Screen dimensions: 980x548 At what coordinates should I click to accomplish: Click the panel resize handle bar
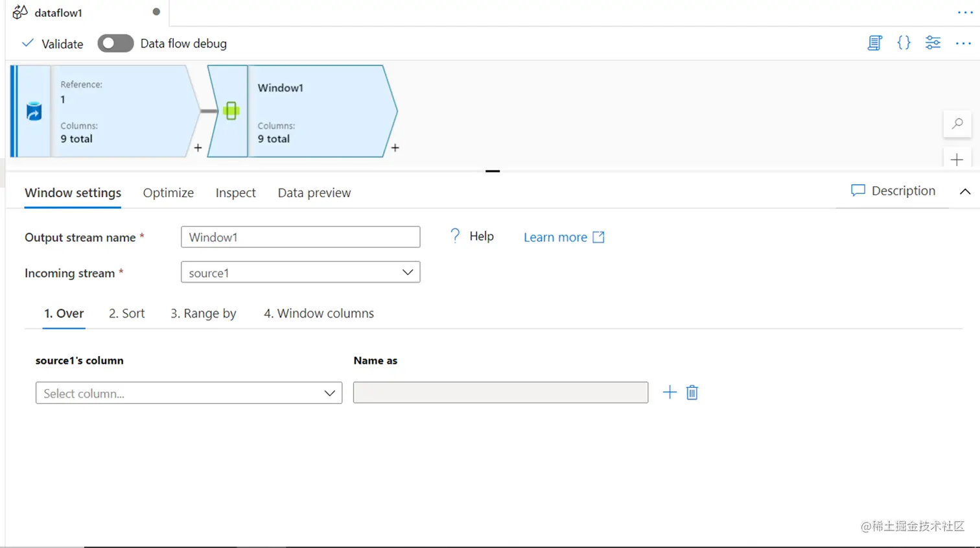[x=493, y=171]
